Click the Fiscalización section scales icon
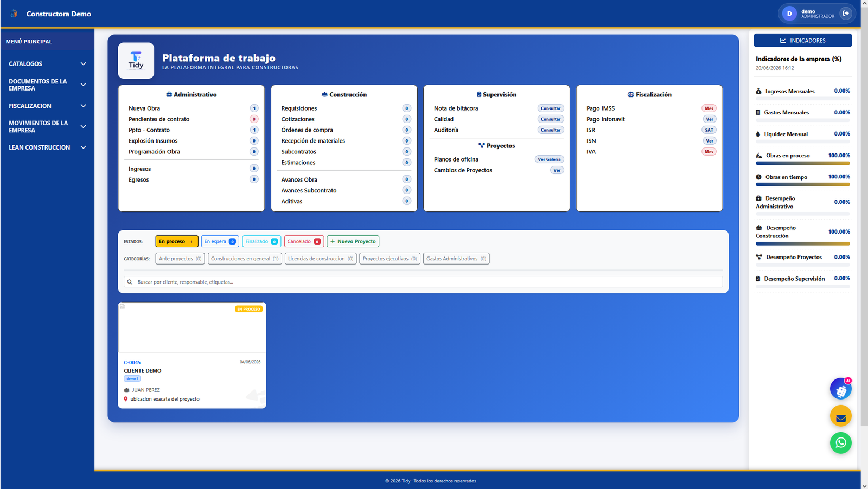 tap(630, 94)
